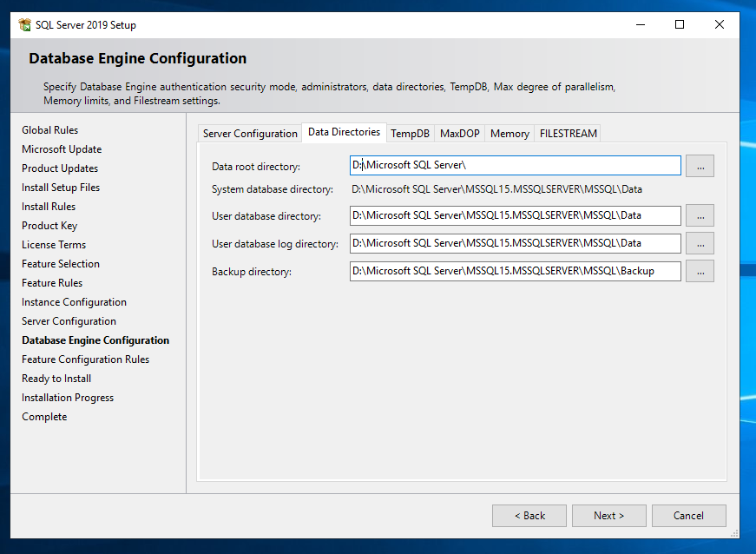
Task: Click the Feature Rules step
Action: [x=52, y=283]
